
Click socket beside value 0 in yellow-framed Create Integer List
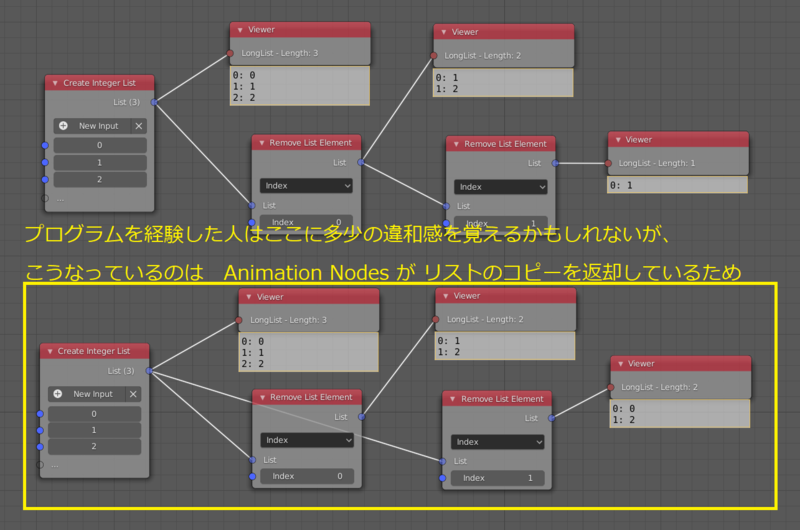[40, 414]
